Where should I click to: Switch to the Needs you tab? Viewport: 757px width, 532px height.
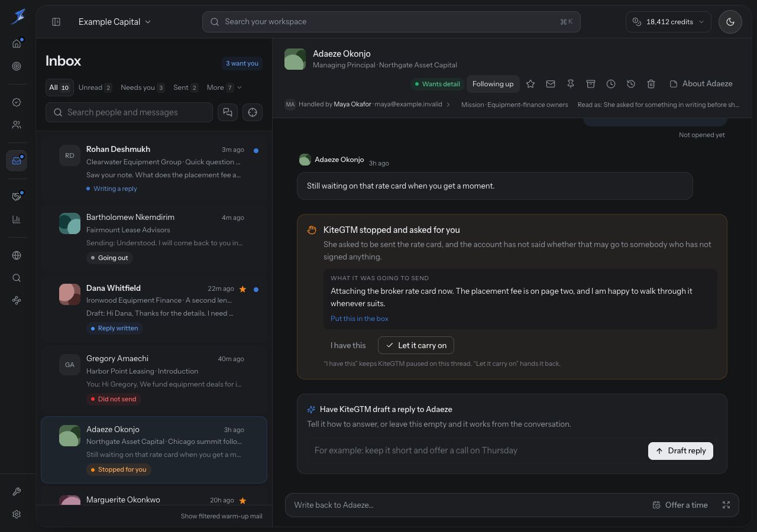143,87
